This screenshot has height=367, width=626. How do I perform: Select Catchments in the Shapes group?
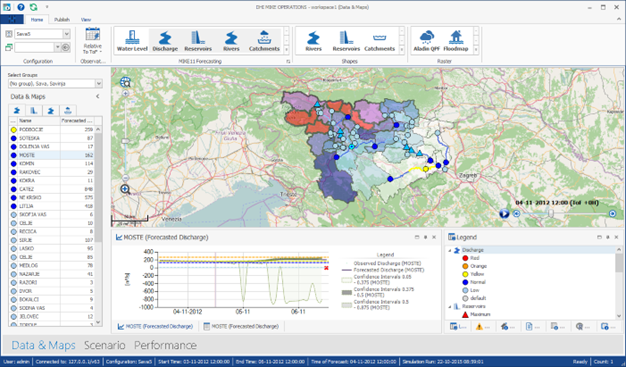coord(379,41)
